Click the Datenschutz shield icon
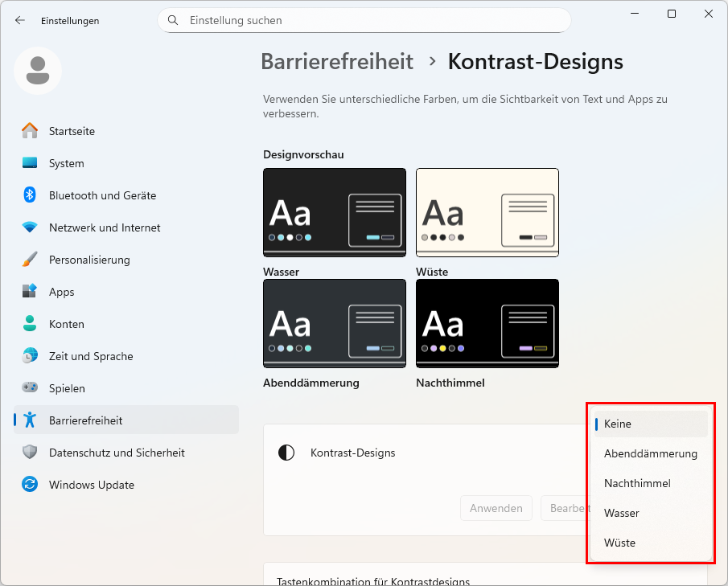Viewport: 728px width, 586px height. pos(30,452)
